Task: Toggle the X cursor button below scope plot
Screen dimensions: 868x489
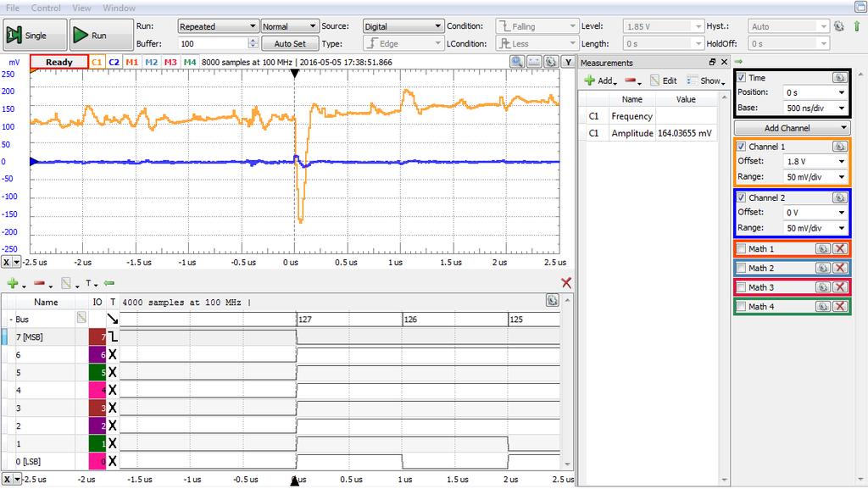Action: point(7,262)
